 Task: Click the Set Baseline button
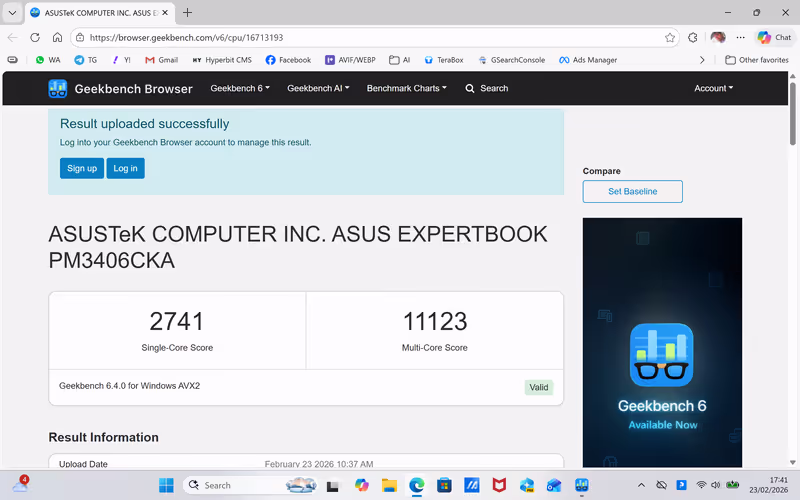pyautogui.click(x=632, y=191)
